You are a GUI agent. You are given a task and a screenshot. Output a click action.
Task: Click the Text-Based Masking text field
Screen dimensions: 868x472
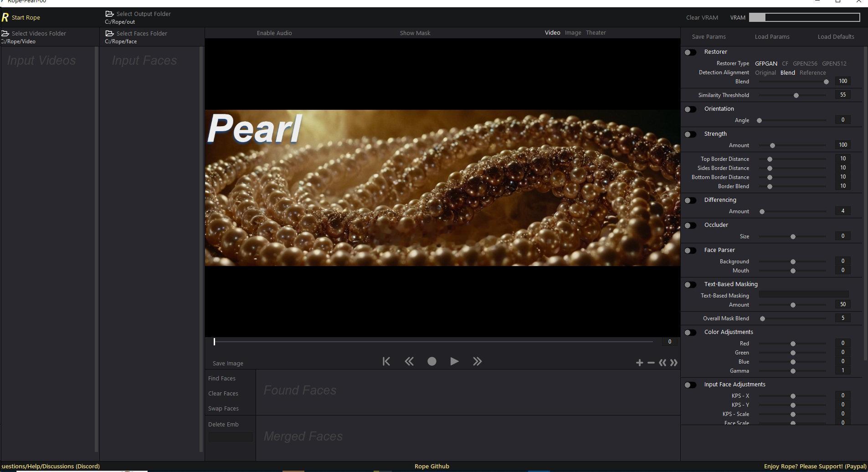803,294
